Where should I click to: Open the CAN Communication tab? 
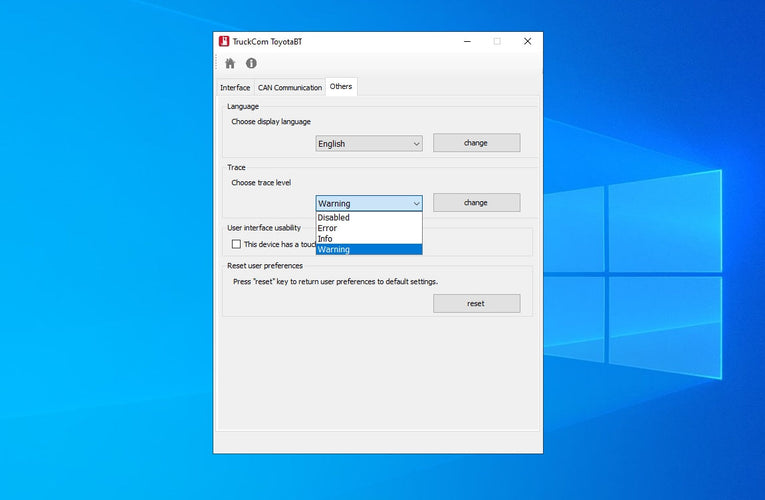click(290, 88)
